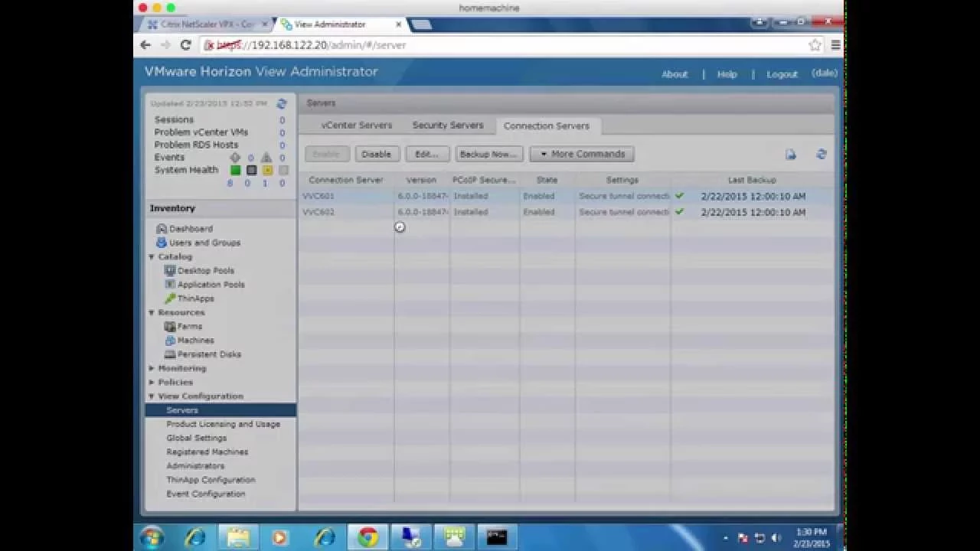Go back in the browser

click(x=145, y=45)
